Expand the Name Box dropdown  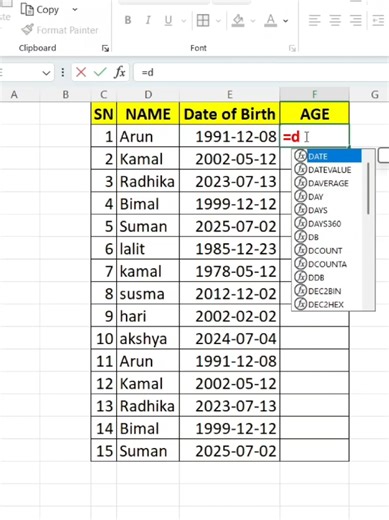pos(46,73)
